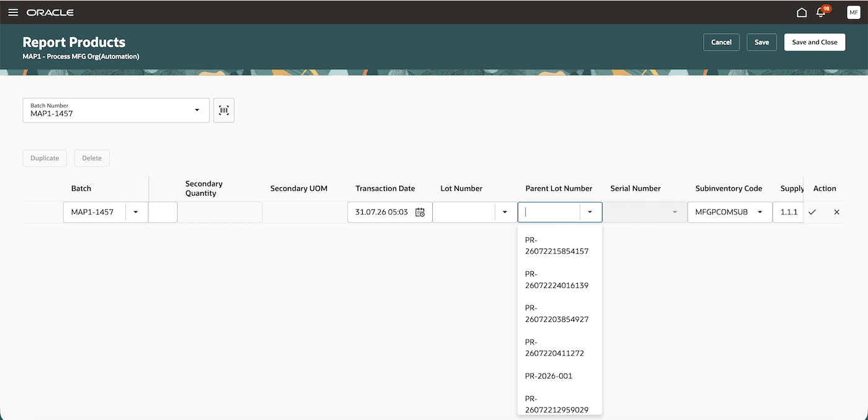This screenshot has height=420, width=868.
Task: Open the hamburger navigation menu
Action: (x=13, y=12)
